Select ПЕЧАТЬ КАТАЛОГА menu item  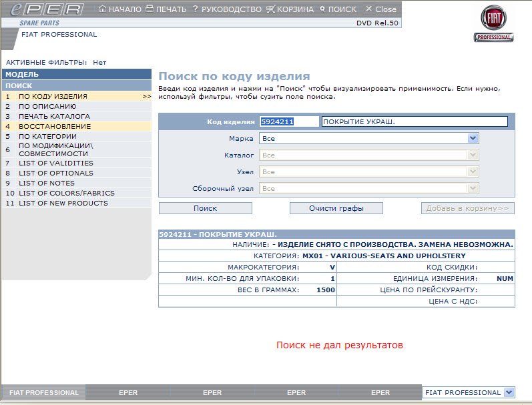pyautogui.click(x=54, y=116)
